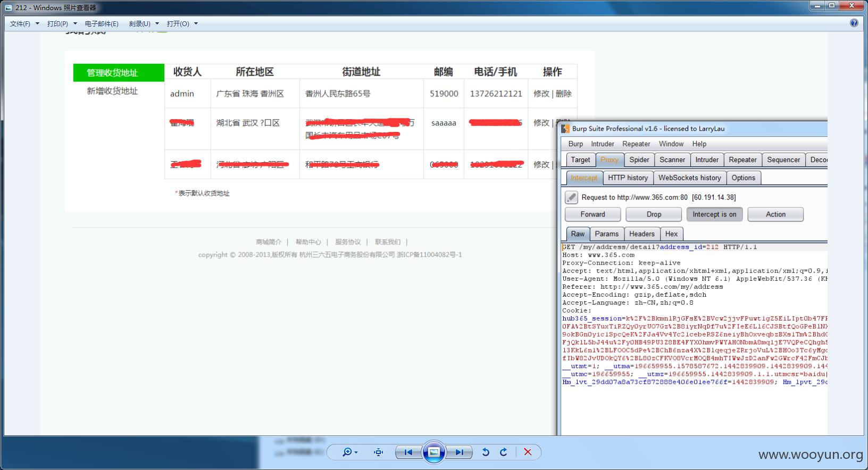Screen dimensions: 868x470
Task: Click 修改 for the admin address row
Action: click(541, 94)
